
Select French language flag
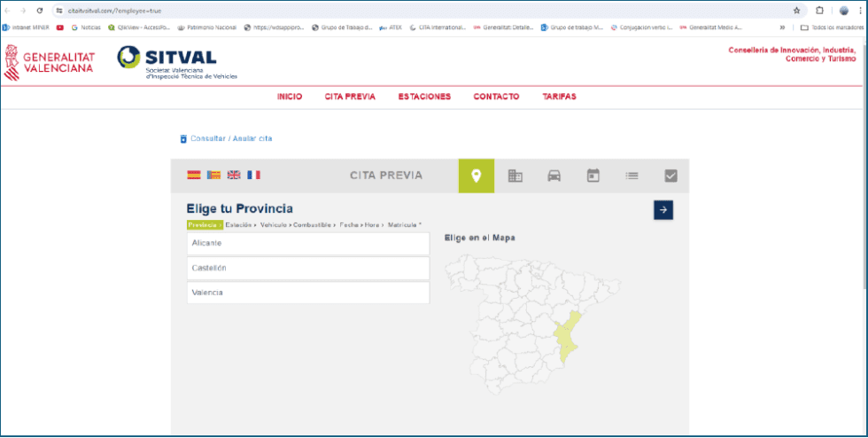tap(253, 176)
